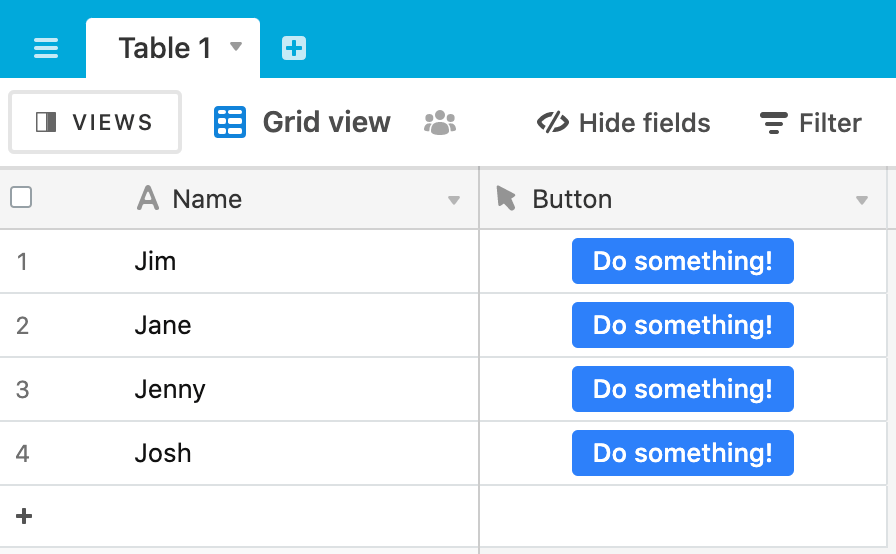
Task: Click Do something! button for Jim
Action: point(683,261)
